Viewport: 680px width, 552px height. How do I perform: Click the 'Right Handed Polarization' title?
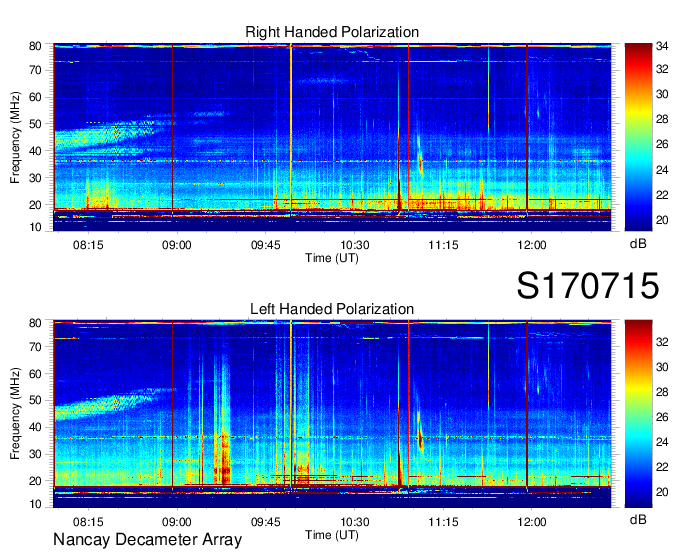click(x=332, y=32)
